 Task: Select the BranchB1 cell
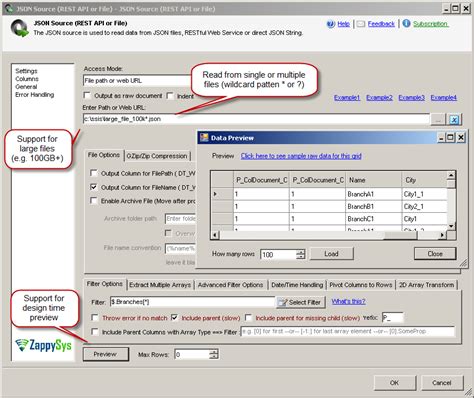374,207
